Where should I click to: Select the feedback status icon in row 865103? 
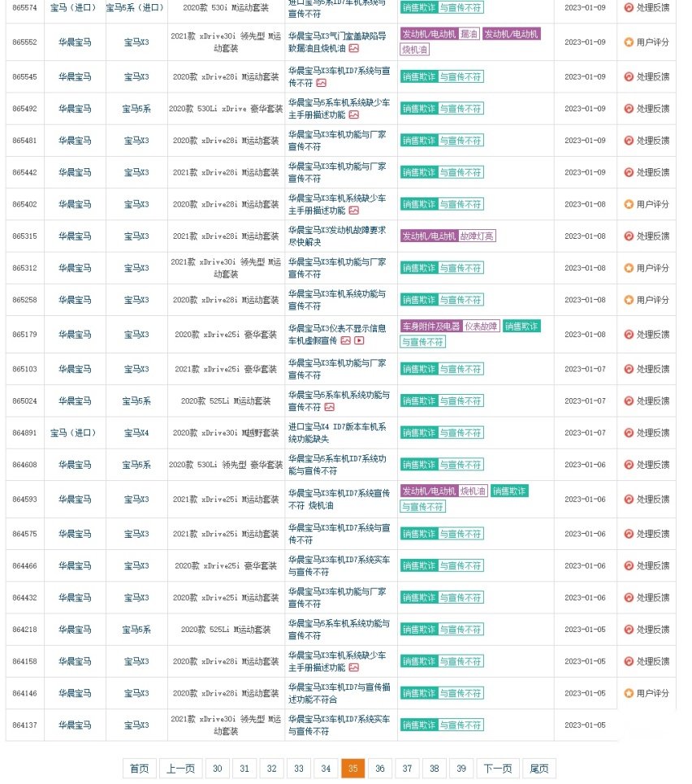pos(629,369)
